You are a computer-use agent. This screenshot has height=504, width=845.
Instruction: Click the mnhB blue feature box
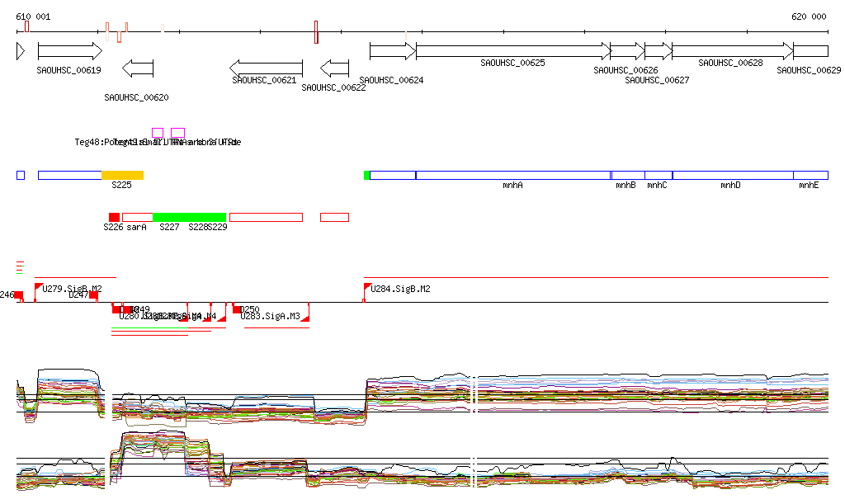(628, 175)
